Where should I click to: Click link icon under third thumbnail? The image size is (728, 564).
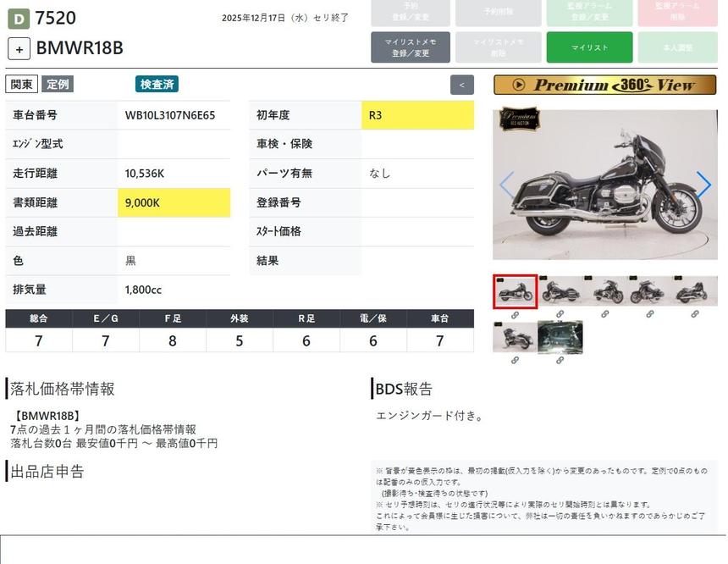(x=604, y=314)
